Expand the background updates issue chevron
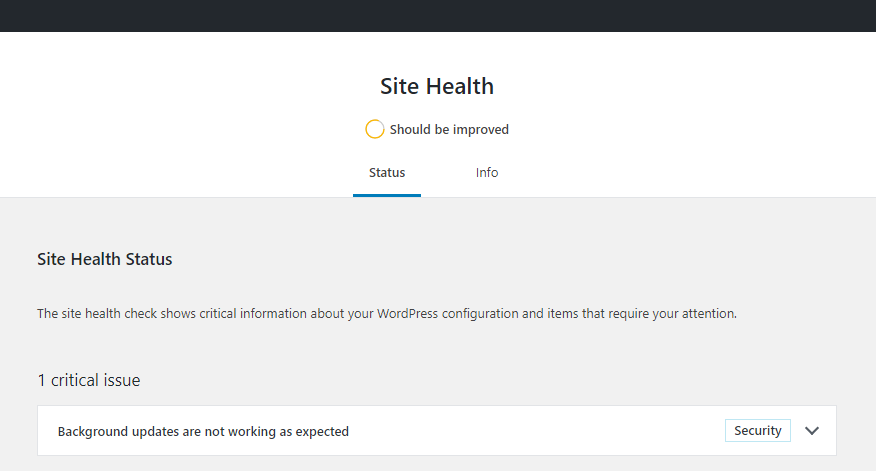This screenshot has height=471, width=876. [812, 431]
